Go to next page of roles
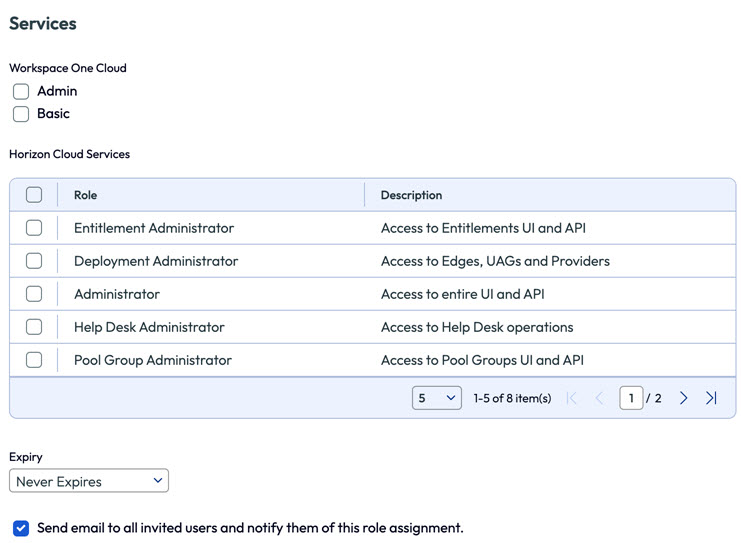Image resolution: width=741 pixels, height=543 pixels. [x=683, y=398]
